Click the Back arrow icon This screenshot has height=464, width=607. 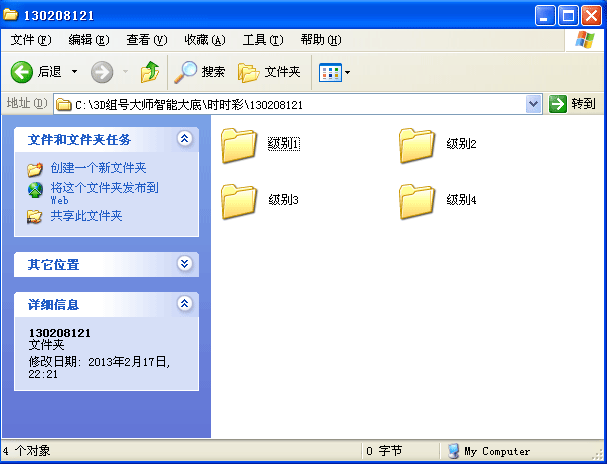22,72
